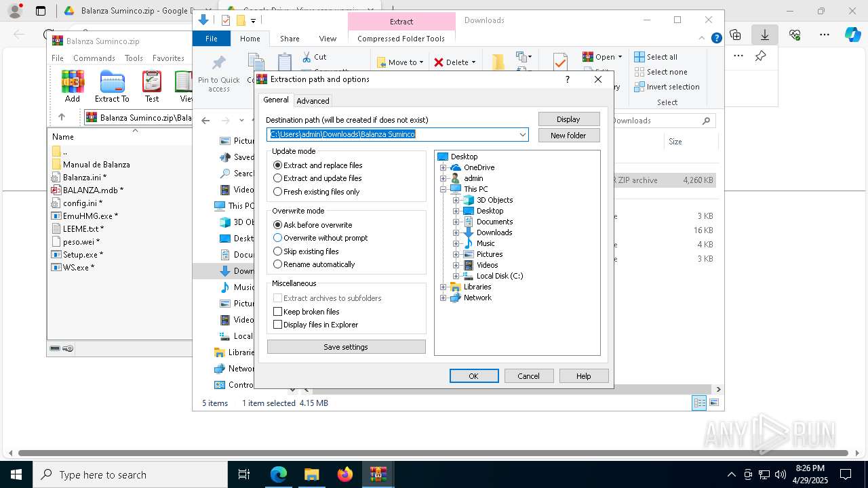Click Invert selection in Explorer ribbon
This screenshot has width=868, height=488.
tap(667, 87)
